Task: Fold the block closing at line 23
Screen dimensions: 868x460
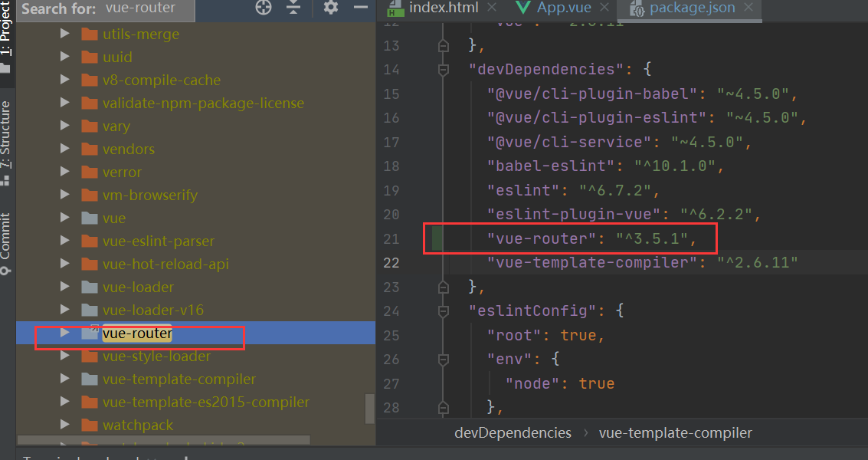Action: coord(444,287)
